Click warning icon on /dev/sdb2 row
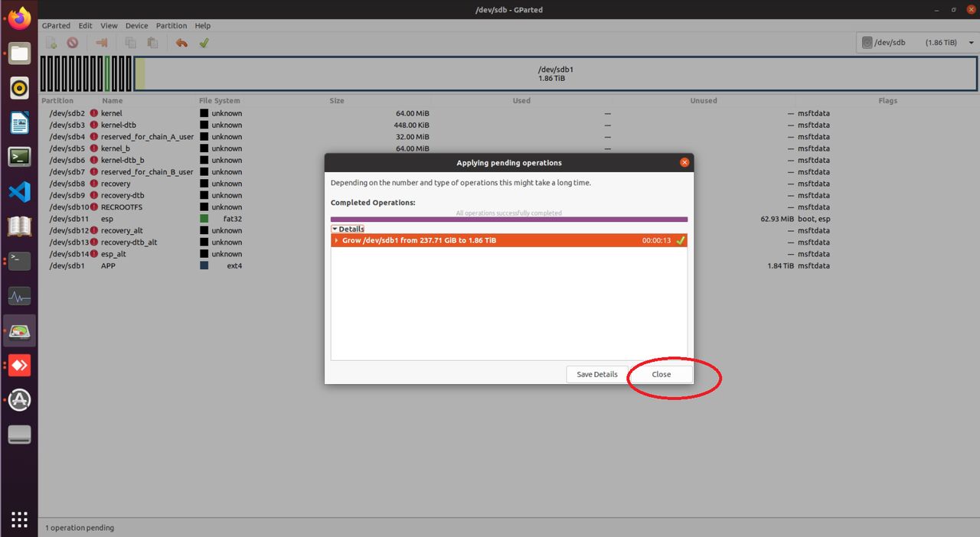 point(94,113)
